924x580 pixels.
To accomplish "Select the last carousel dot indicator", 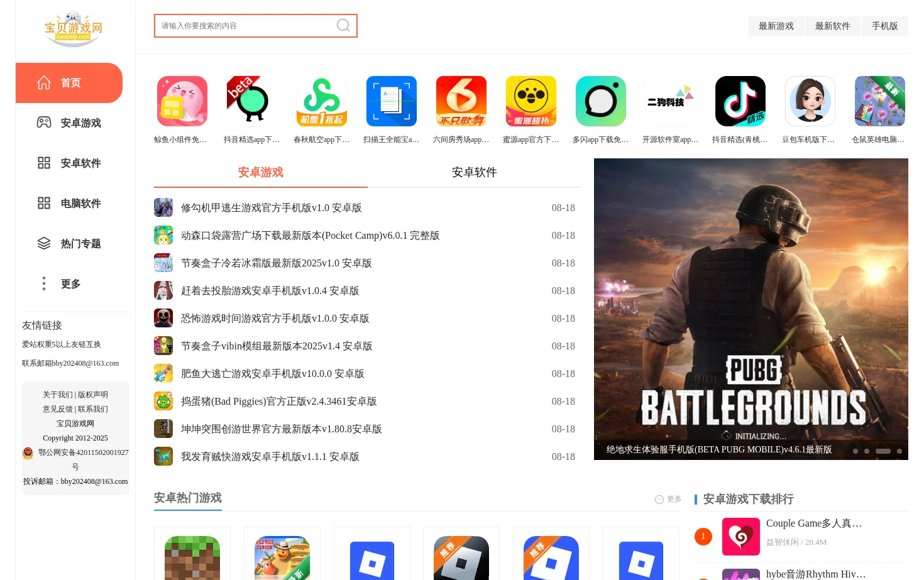I will (x=899, y=451).
